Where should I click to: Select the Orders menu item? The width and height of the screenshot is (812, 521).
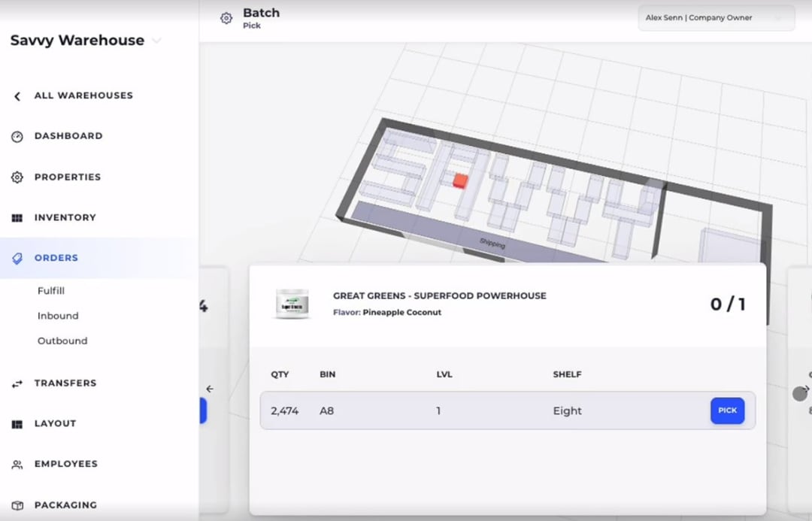[56, 258]
